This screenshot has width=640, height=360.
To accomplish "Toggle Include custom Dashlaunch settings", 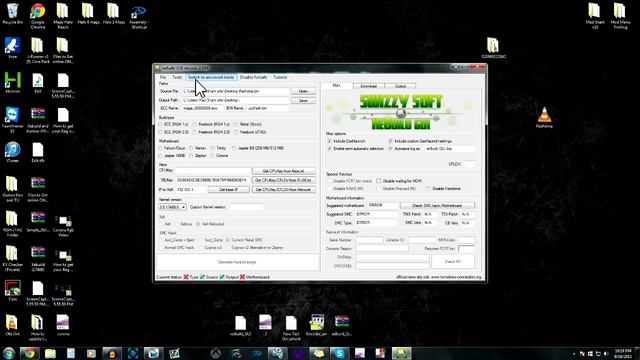I will [x=391, y=141].
